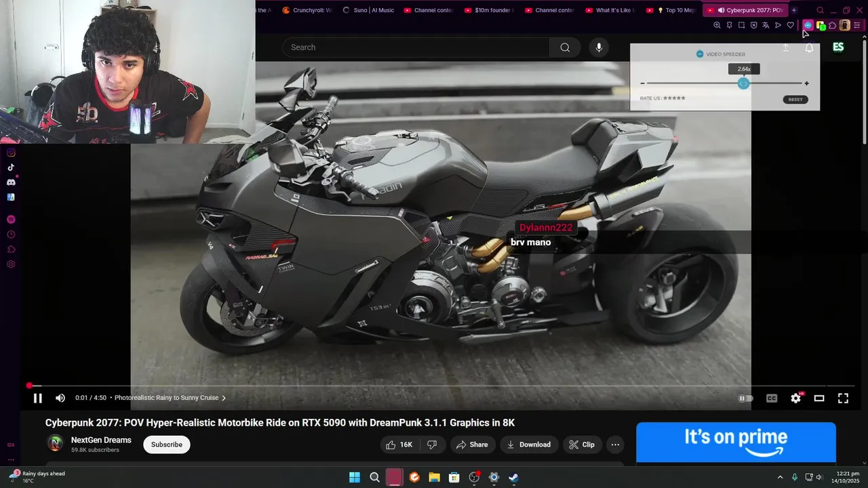Open YouTube notifications bell
Screen dimensions: 868x488
[809, 47]
